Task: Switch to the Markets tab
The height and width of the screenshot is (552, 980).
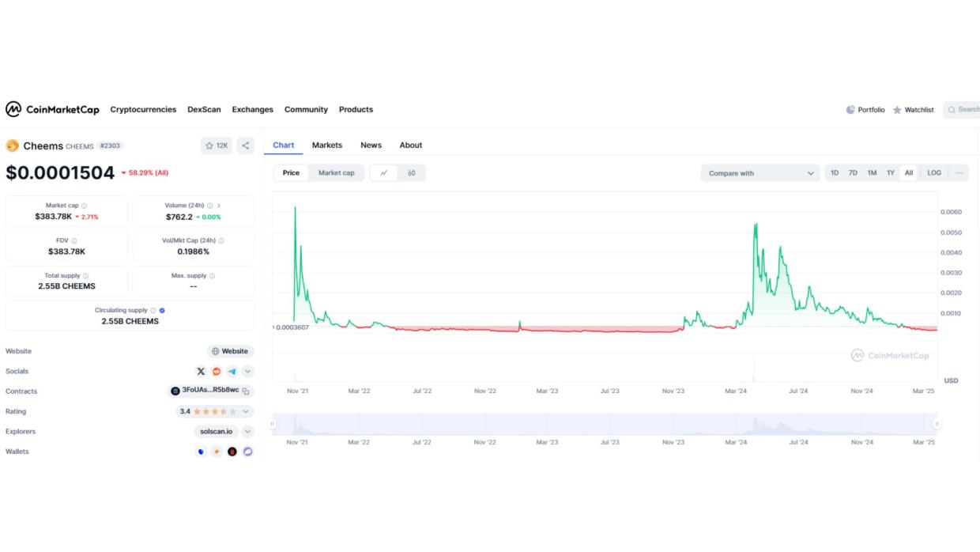Action: point(327,146)
